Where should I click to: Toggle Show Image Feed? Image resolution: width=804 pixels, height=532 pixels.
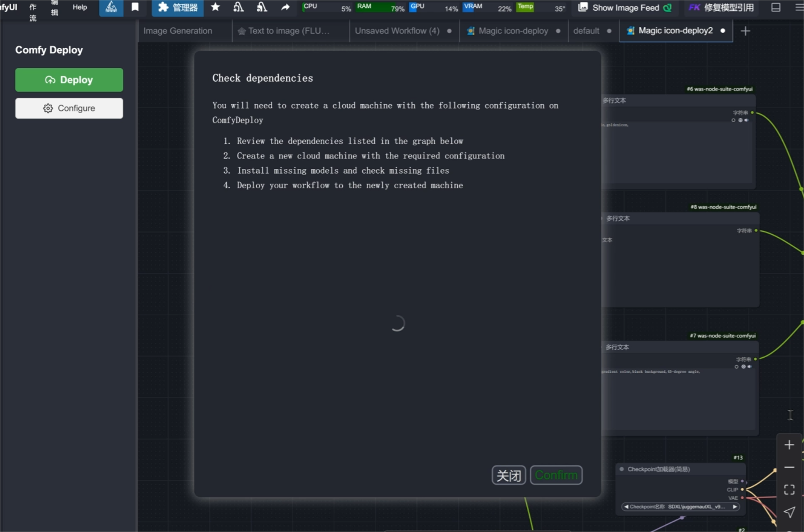[625, 7]
